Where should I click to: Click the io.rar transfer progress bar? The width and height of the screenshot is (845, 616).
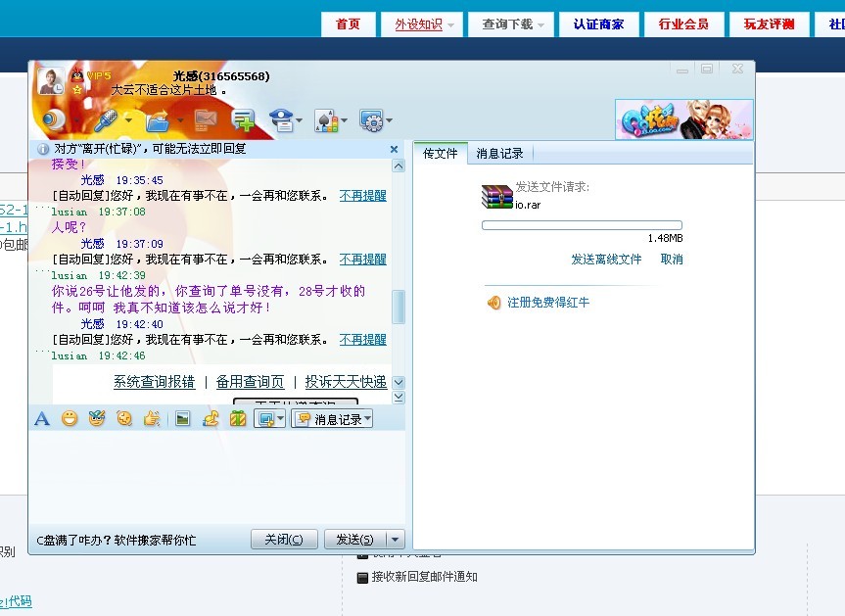click(x=582, y=225)
